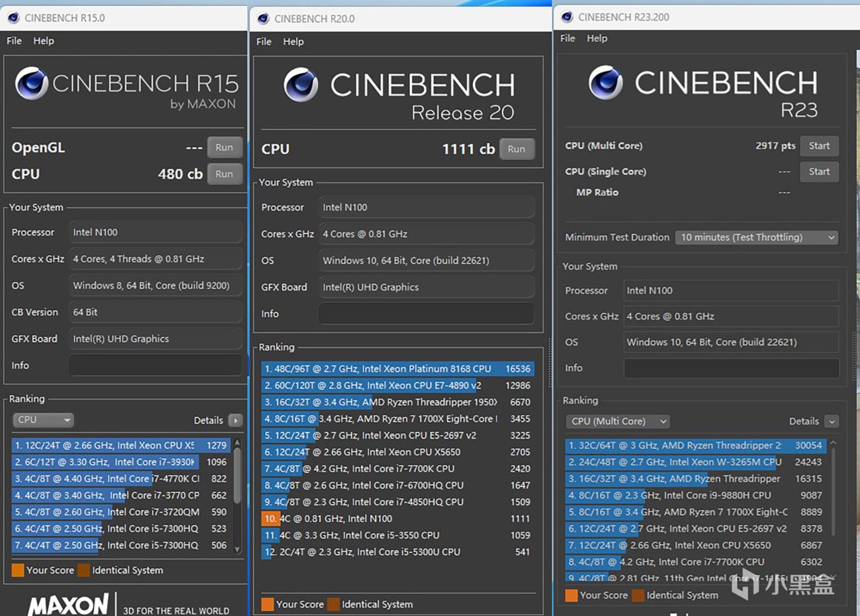Start the CPU (Single Core) test
This screenshot has height=616, width=860.
click(819, 172)
